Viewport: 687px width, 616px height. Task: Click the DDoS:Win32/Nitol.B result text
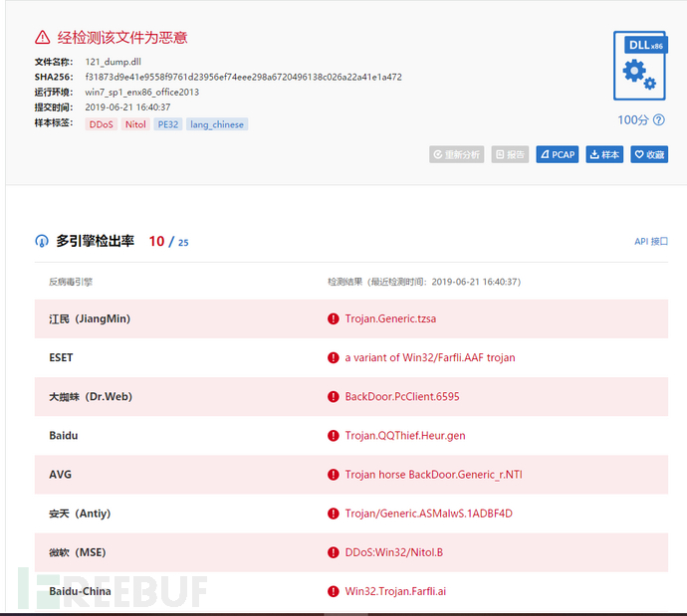[394, 552]
